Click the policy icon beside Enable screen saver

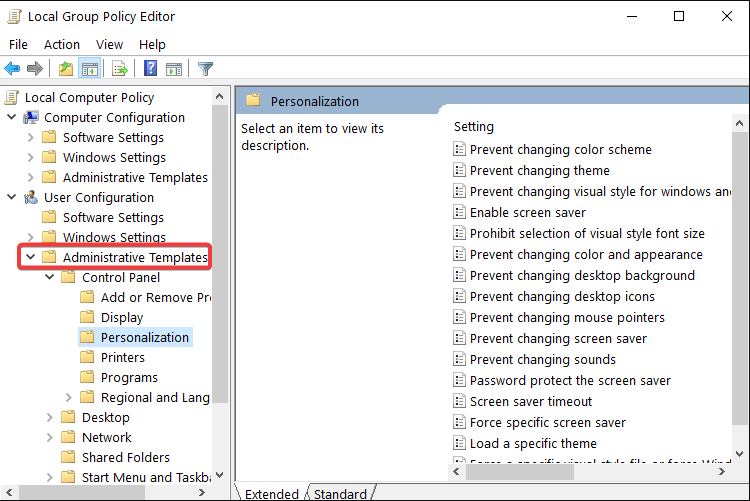pyautogui.click(x=459, y=212)
